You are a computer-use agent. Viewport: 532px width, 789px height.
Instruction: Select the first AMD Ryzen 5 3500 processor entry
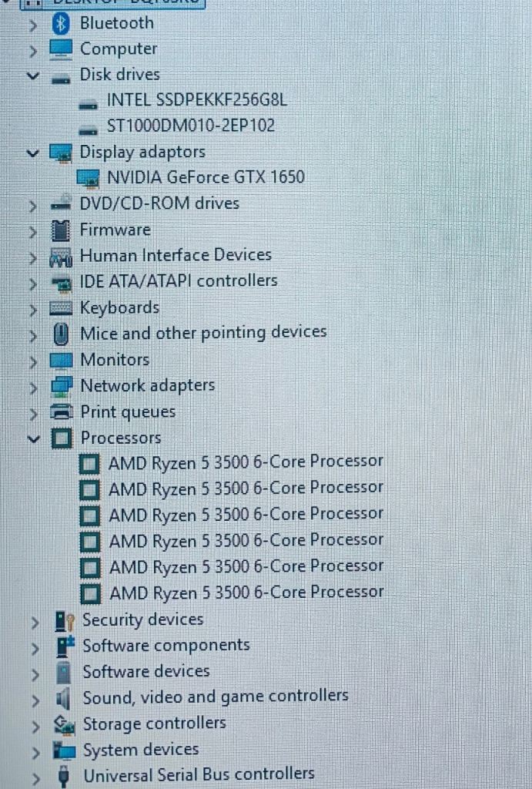click(246, 462)
